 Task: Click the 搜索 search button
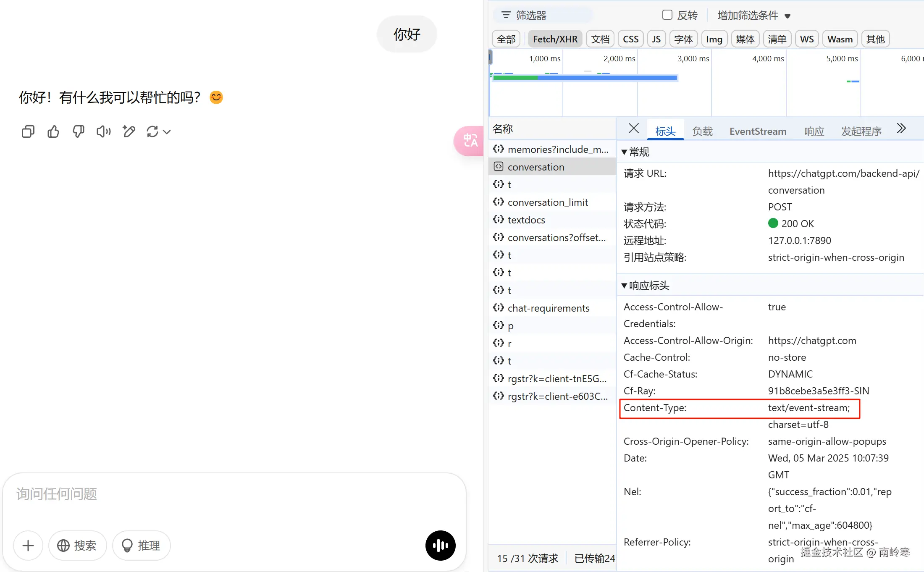78,546
